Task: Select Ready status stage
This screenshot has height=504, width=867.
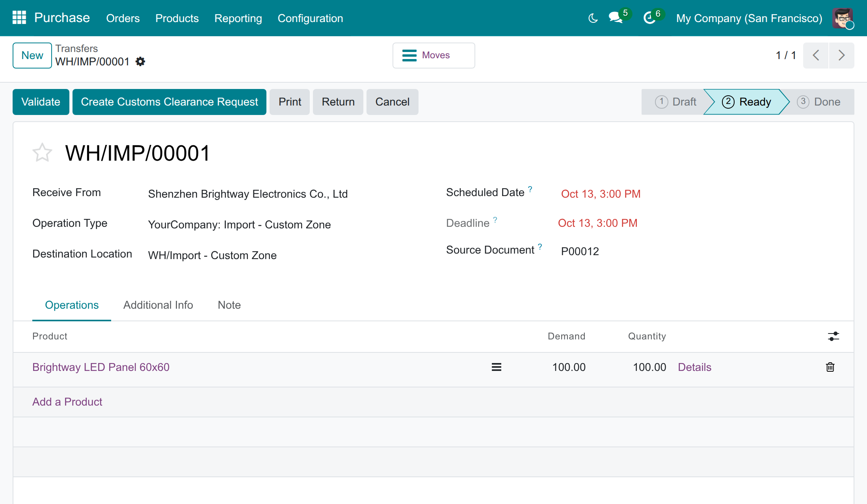Action: (x=746, y=102)
